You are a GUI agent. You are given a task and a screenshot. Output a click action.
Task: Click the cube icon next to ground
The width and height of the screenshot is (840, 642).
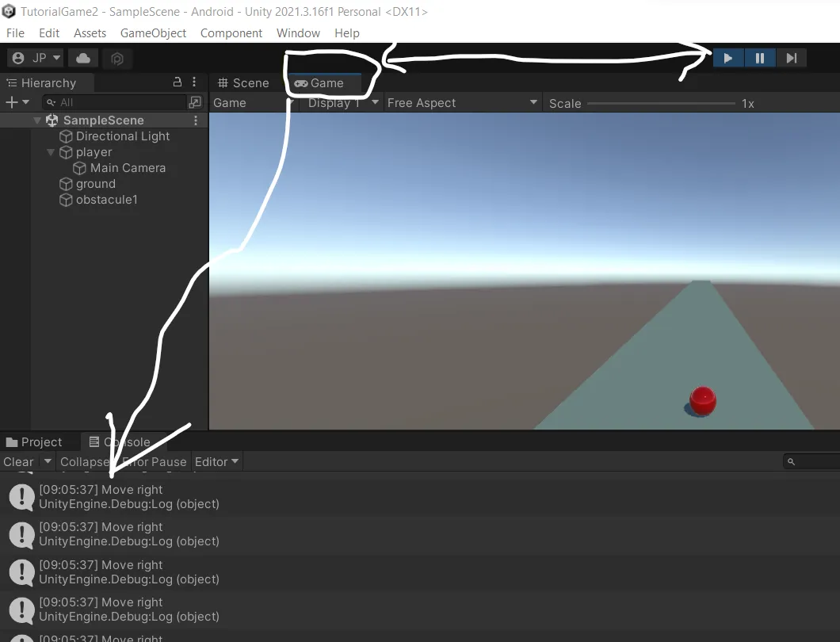pyautogui.click(x=66, y=185)
